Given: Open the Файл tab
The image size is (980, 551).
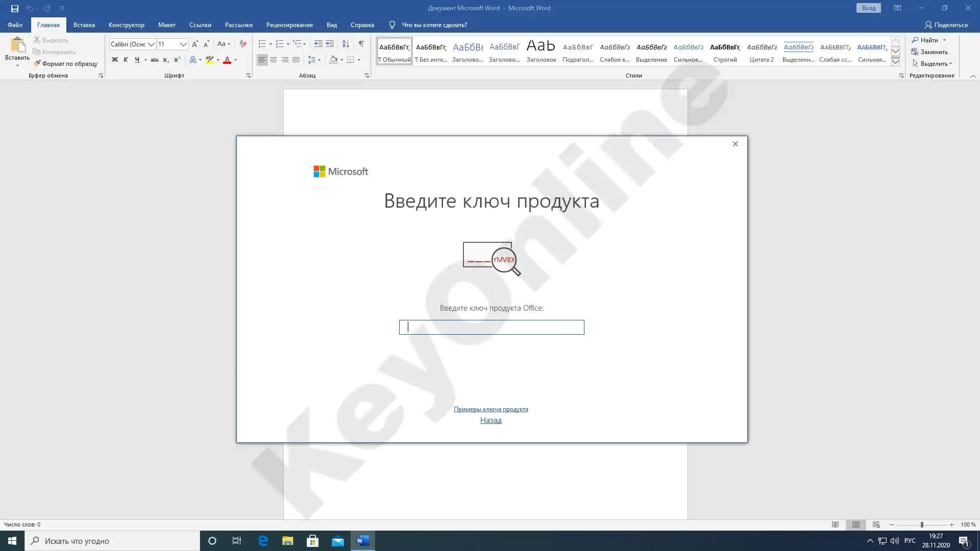Looking at the screenshot, I should [15, 25].
